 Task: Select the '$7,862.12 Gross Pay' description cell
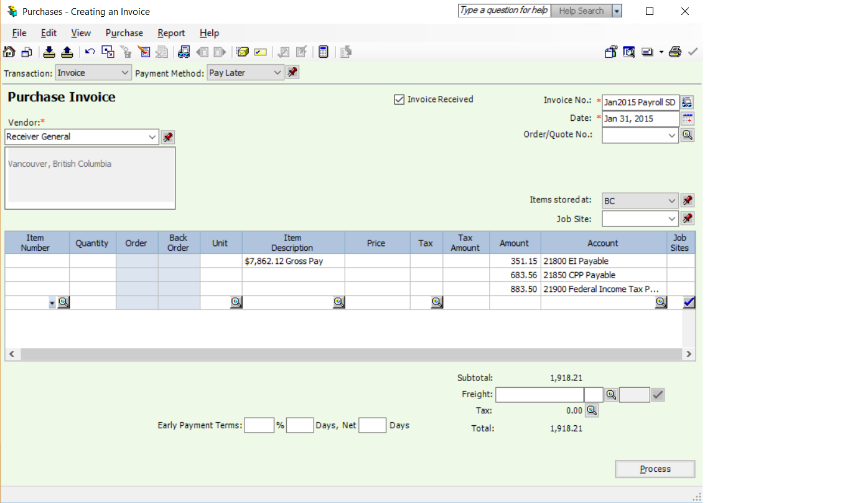pyautogui.click(x=293, y=261)
